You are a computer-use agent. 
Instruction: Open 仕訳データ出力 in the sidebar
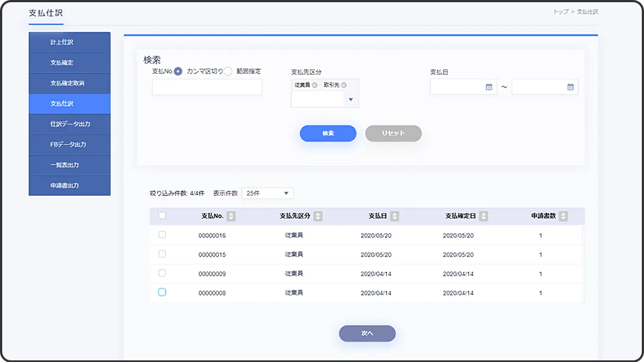(x=69, y=124)
